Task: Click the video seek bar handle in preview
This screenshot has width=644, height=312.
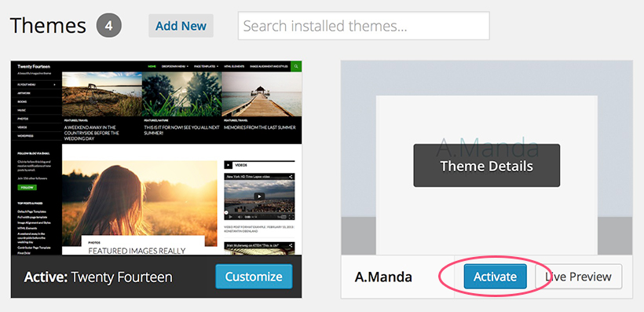Action: 226,212
